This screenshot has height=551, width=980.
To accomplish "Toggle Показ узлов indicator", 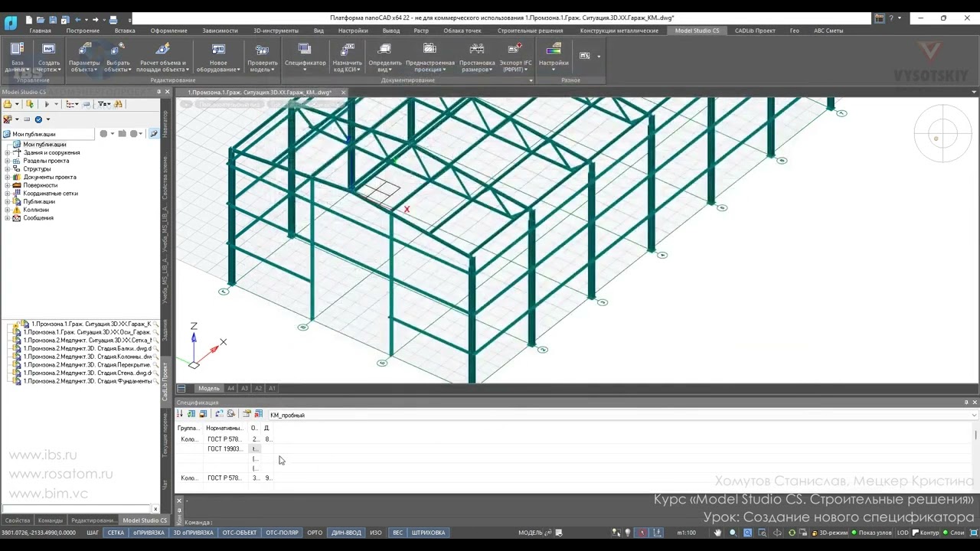I will point(871,533).
